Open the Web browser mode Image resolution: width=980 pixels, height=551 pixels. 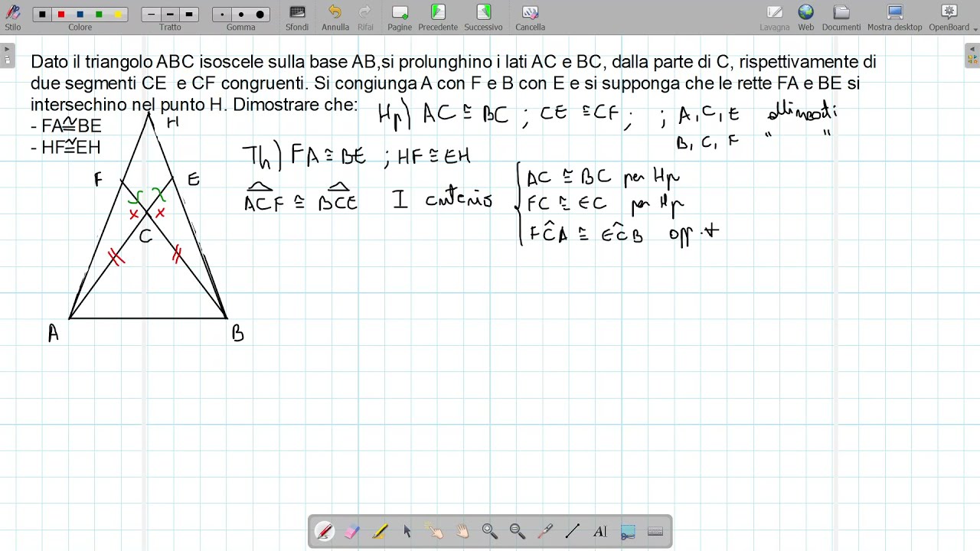pyautogui.click(x=806, y=17)
